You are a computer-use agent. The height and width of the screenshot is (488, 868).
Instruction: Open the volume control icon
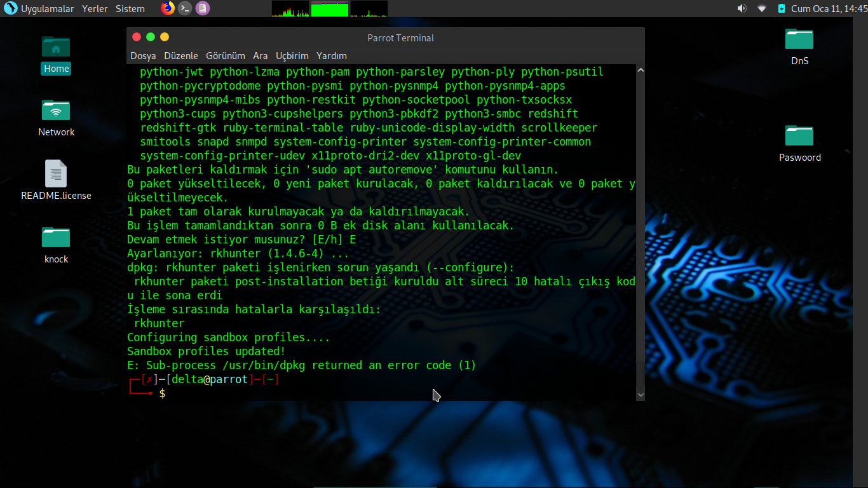click(x=742, y=8)
